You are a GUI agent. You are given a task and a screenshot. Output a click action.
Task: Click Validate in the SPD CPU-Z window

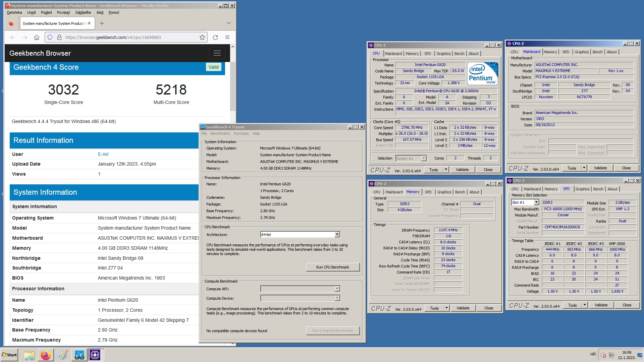click(x=601, y=305)
